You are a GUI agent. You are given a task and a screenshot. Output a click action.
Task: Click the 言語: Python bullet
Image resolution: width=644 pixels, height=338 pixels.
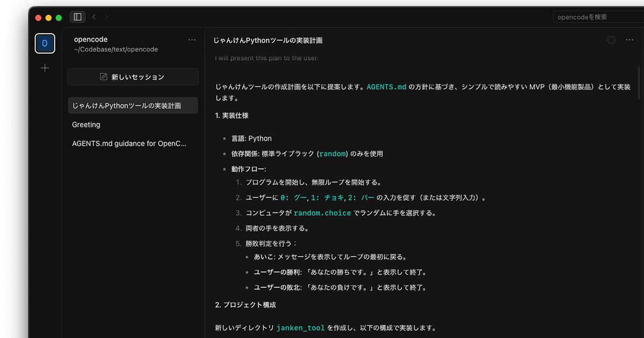[252, 138]
